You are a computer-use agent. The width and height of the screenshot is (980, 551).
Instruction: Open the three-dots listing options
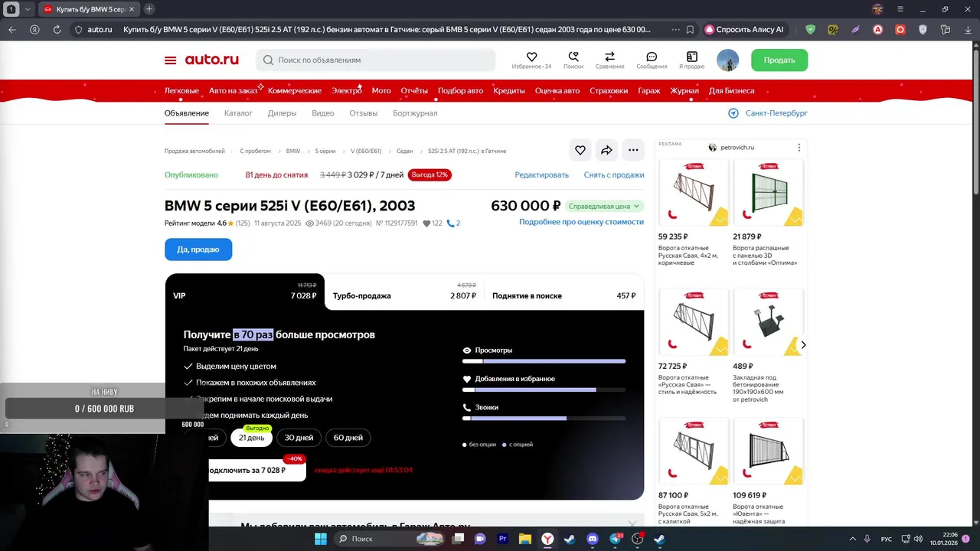(x=633, y=150)
